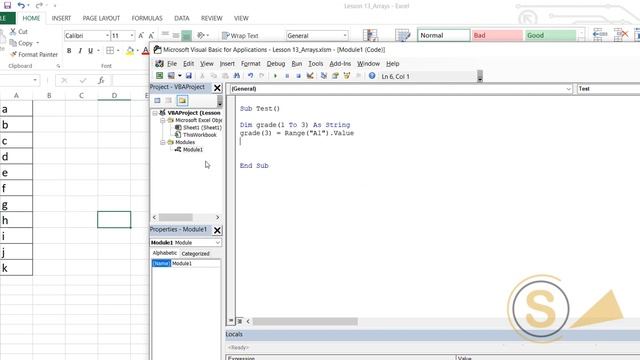This screenshot has height=360, width=640.
Task: Open the Add-Ins menu in VBA editor
Action: point(340,64)
